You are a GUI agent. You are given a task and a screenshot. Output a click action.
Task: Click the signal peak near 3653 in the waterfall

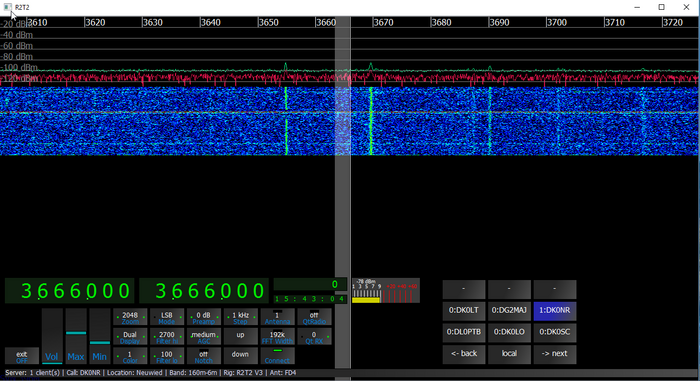coord(286,121)
